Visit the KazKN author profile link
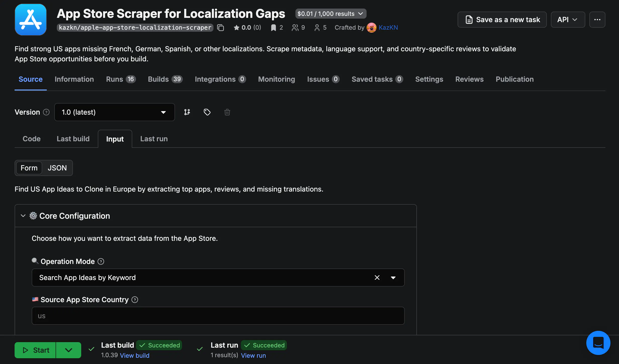619x364 pixels. (388, 28)
